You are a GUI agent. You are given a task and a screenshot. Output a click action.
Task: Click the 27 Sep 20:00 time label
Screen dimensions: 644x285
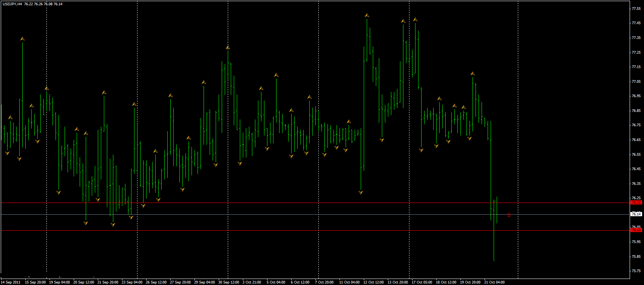[181, 282]
